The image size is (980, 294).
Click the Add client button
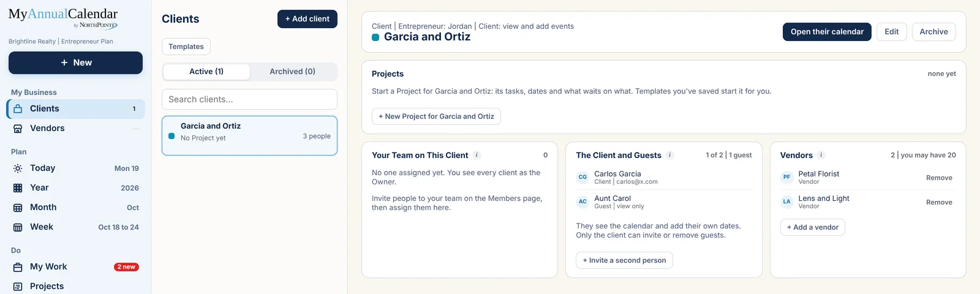(307, 19)
